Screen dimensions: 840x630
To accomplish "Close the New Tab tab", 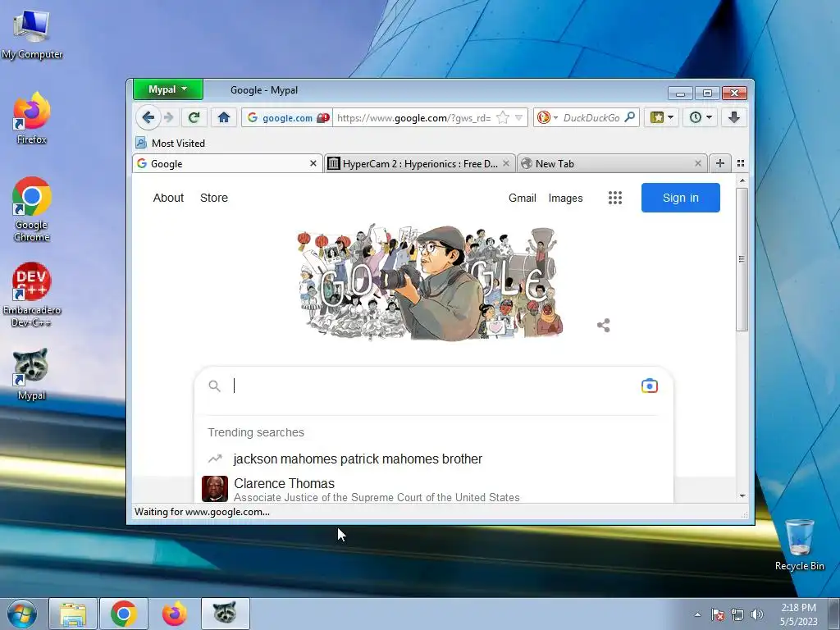I will [x=698, y=163].
